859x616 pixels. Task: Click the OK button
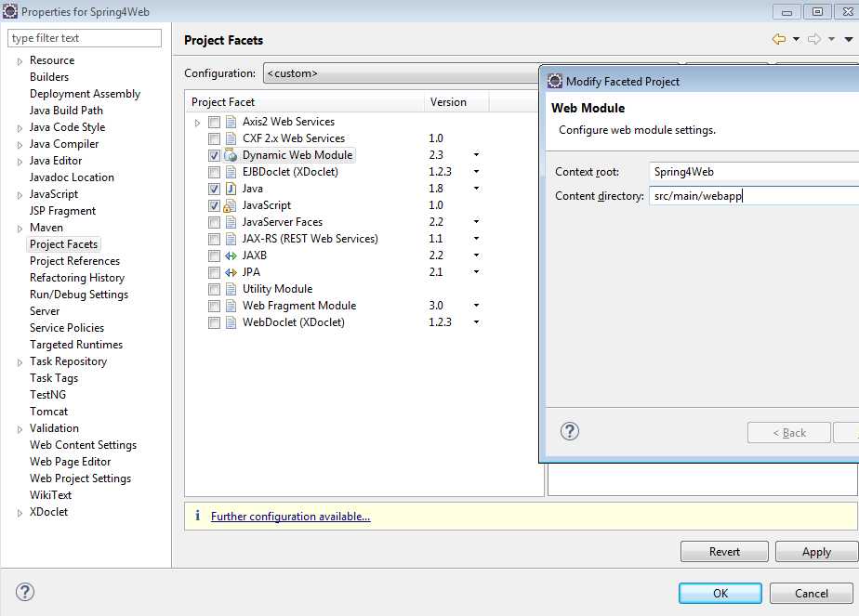click(x=720, y=593)
